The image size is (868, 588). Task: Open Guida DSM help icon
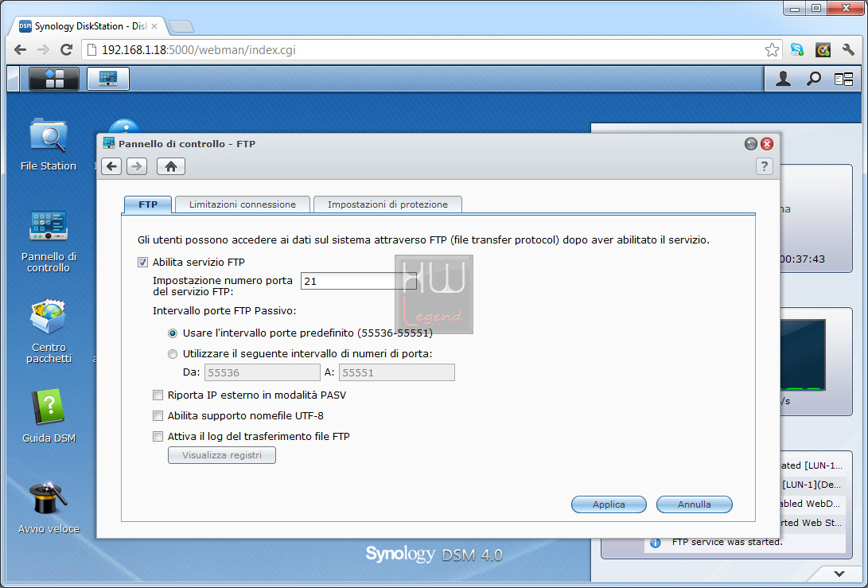point(49,416)
